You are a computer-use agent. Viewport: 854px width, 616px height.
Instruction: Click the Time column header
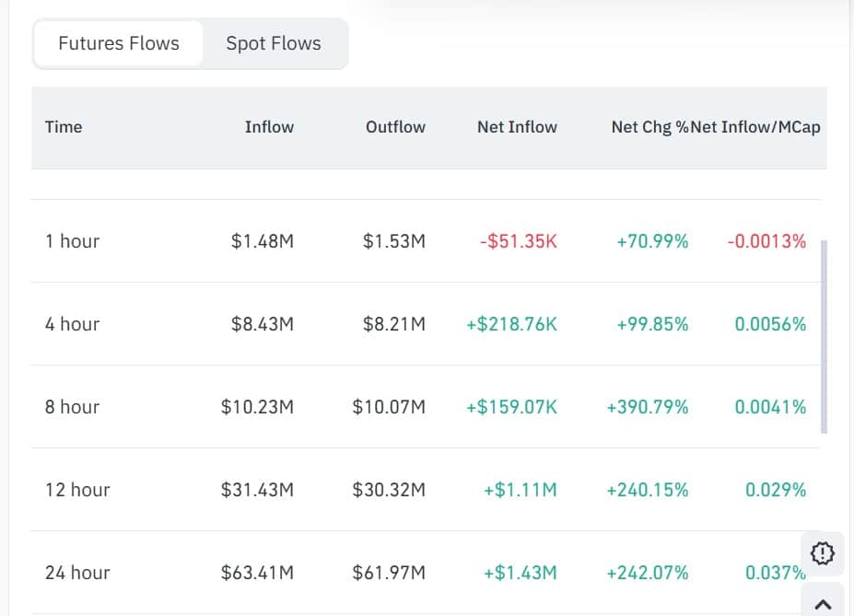click(63, 127)
